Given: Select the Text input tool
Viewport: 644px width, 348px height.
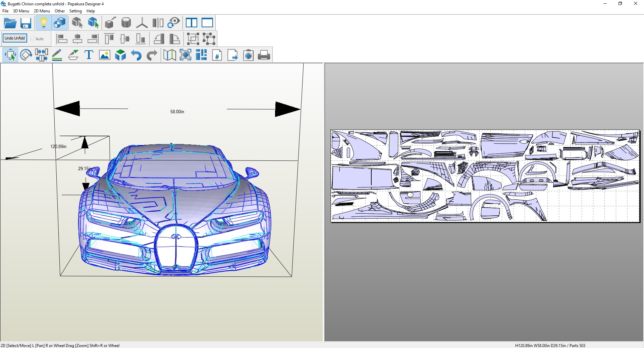Looking at the screenshot, I should tap(89, 55).
